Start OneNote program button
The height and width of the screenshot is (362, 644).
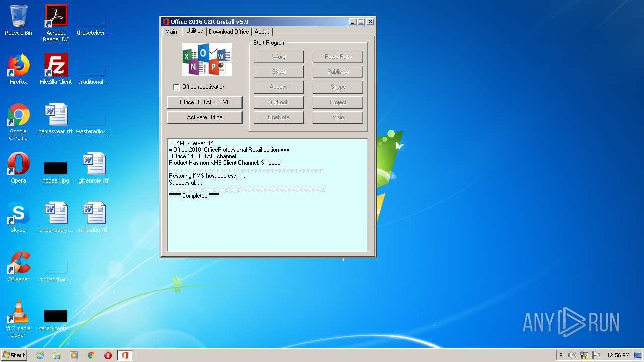279,117
